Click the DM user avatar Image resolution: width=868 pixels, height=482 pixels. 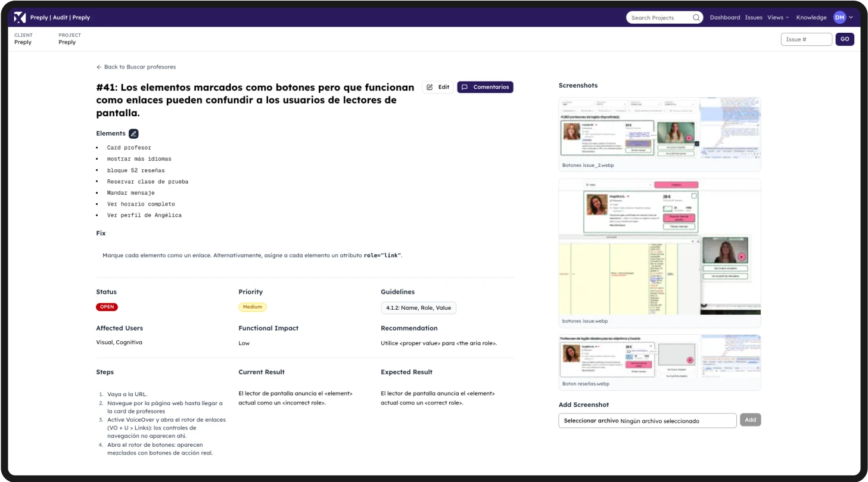839,17
